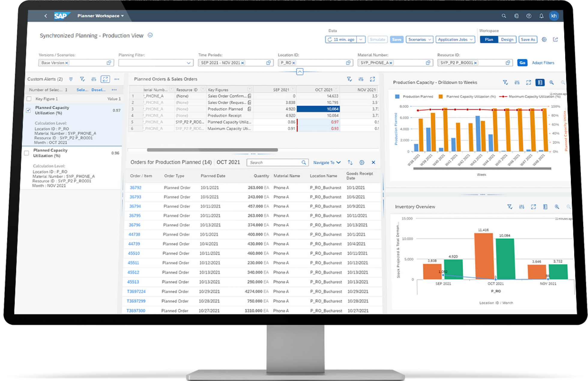Open the Planner Workspace menu

(x=101, y=16)
